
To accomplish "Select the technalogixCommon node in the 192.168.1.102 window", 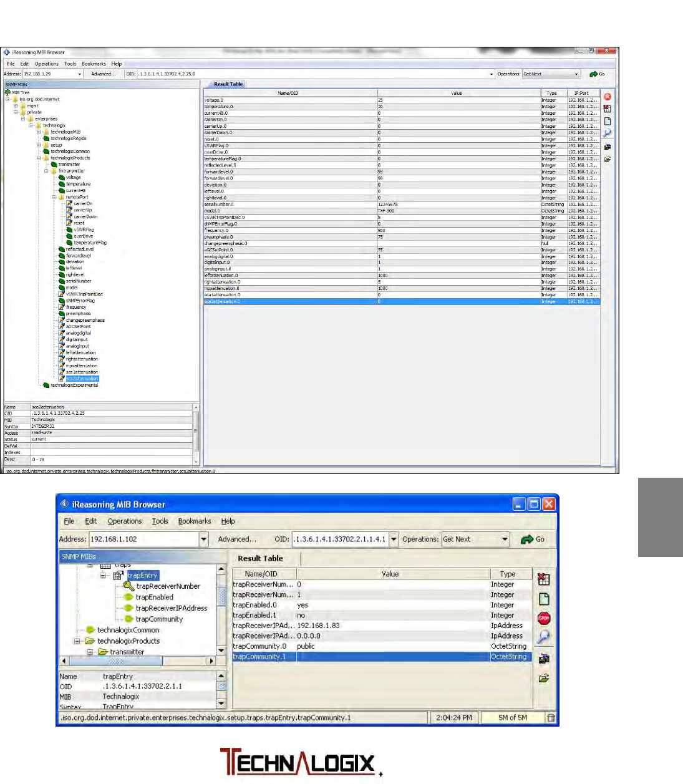I will tap(128, 630).
